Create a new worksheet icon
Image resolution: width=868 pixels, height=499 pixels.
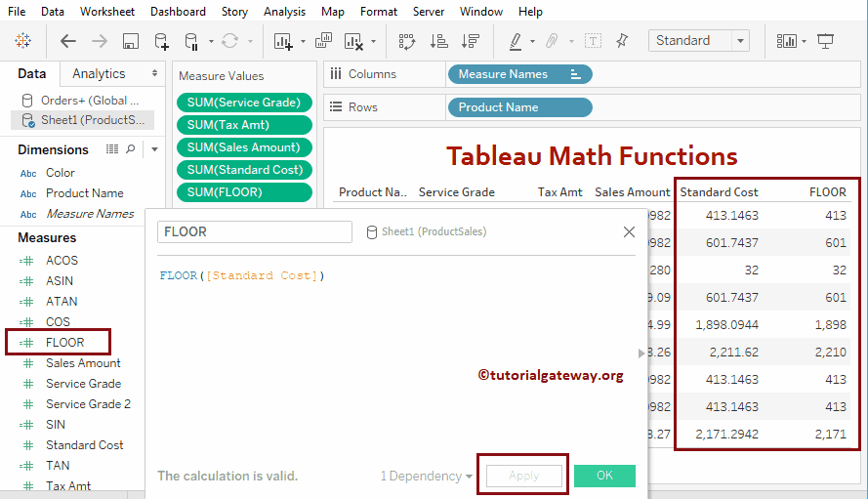(283, 42)
